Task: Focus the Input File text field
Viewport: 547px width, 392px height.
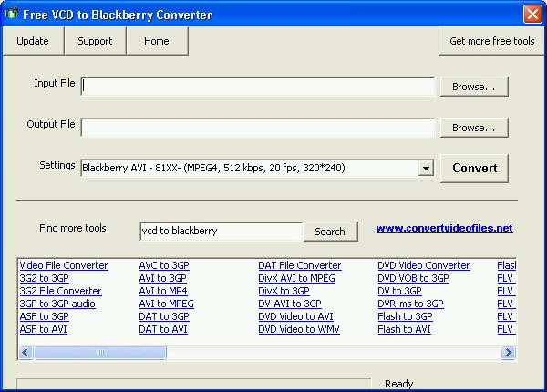Action: coord(258,87)
